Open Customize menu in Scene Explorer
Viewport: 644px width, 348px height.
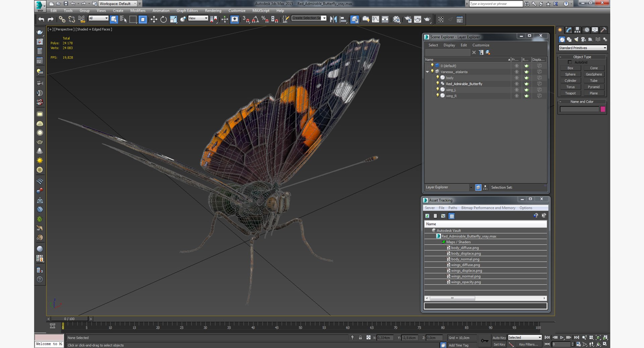click(x=481, y=45)
